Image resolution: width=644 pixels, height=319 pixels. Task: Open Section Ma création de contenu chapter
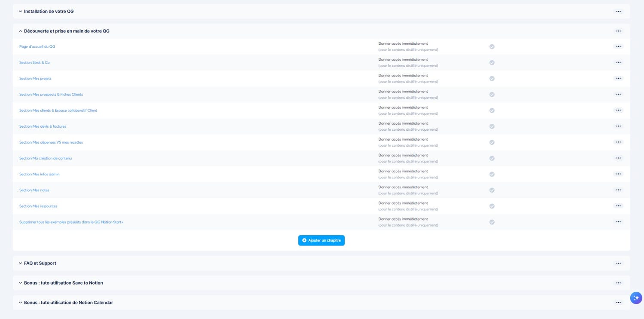pyautogui.click(x=46, y=158)
